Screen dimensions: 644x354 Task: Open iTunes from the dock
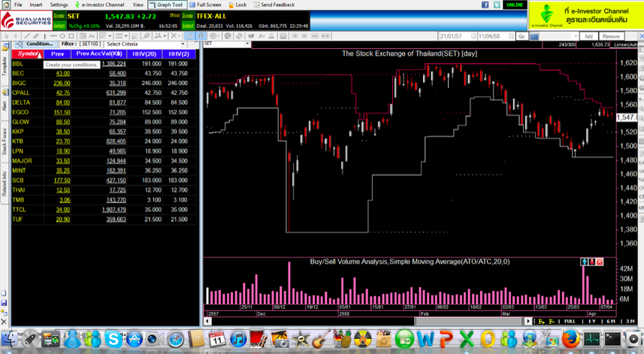coord(238,340)
